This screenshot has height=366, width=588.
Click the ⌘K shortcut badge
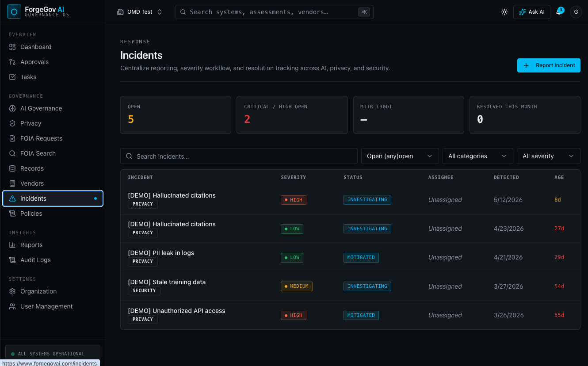pos(364,12)
